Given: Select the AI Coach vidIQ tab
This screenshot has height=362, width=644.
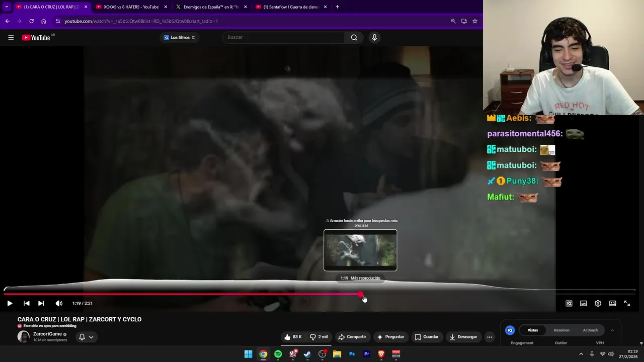Looking at the screenshot, I should click(x=590, y=330).
